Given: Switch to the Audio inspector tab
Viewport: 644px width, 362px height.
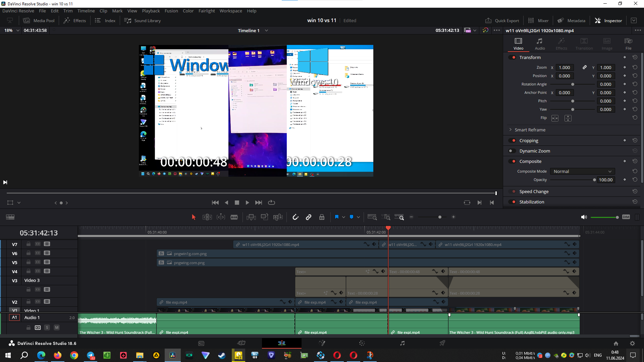Looking at the screenshot, I should (540, 44).
